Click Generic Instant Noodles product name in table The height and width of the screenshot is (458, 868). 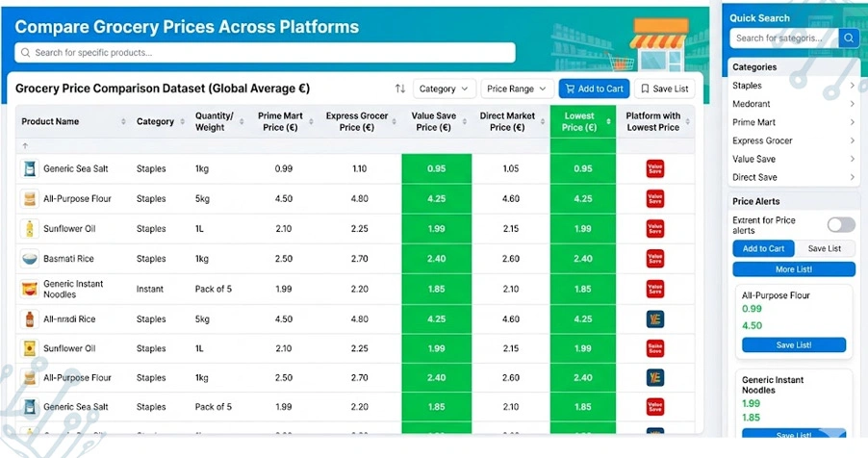pos(73,289)
